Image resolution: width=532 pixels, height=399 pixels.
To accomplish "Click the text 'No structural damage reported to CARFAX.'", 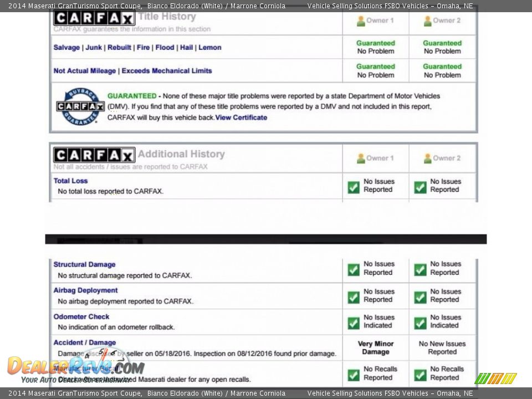I will [x=125, y=275].
